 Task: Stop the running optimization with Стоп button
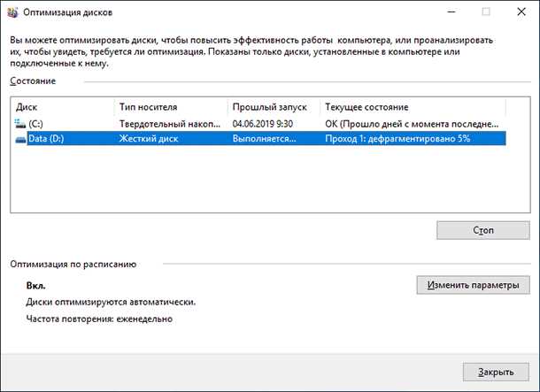point(483,230)
